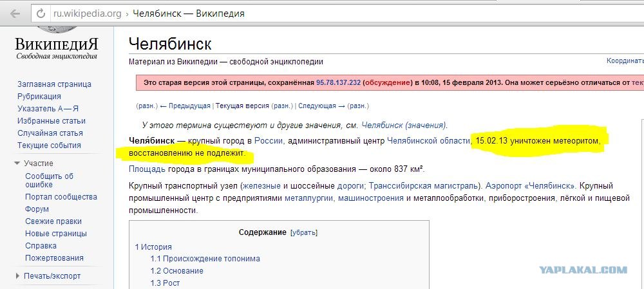The width and height of the screenshot is (644, 289).
Task: Open Форум sidebar link
Action: [37, 209]
